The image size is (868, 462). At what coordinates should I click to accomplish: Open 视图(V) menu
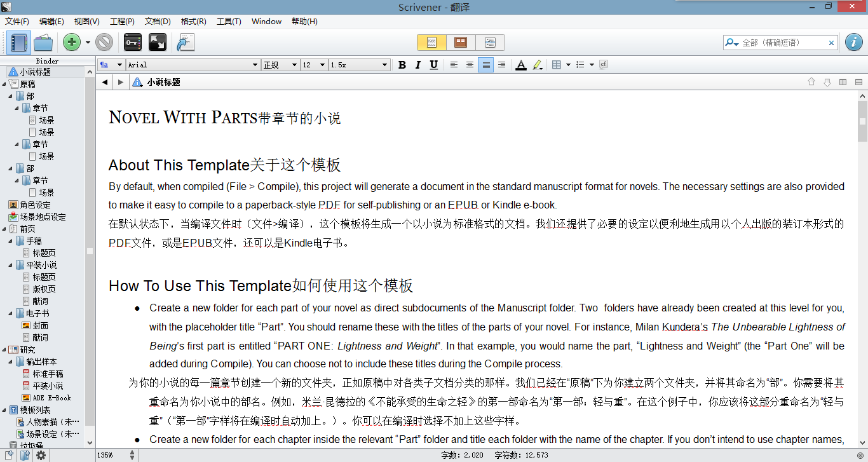point(86,22)
